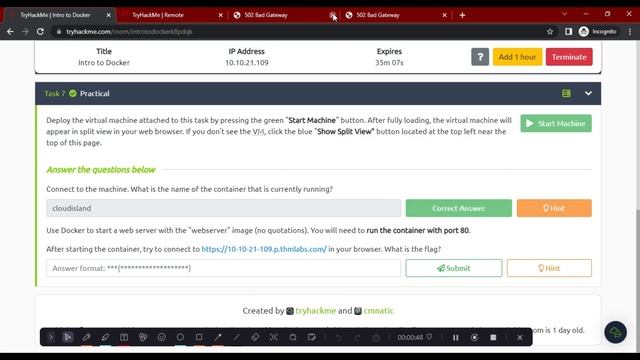Click the flag answer input field
Screen dimensions: 640x360
coord(223,268)
